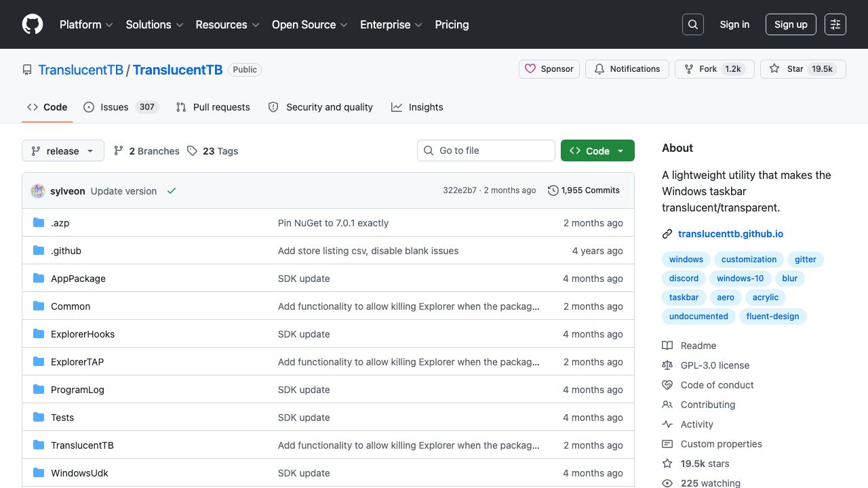Viewport: 868px width, 488px height.
Task: View the 23 Tags link
Action: tap(213, 151)
